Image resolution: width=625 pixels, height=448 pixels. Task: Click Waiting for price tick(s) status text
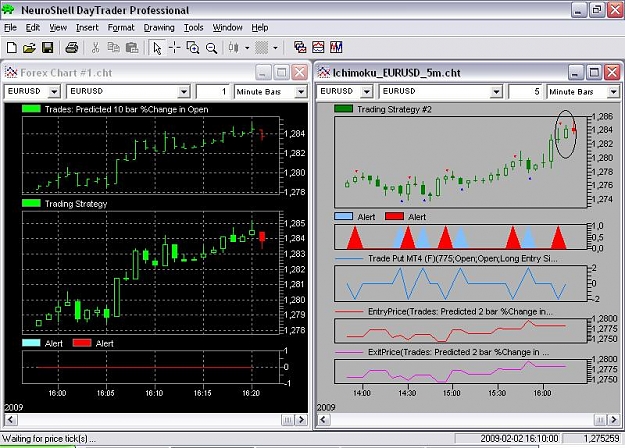click(x=49, y=439)
